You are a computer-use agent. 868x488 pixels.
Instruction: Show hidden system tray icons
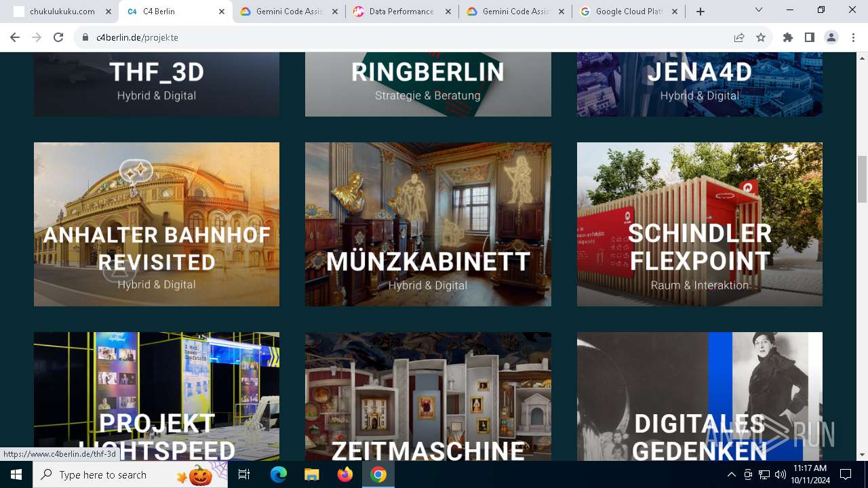(731, 474)
